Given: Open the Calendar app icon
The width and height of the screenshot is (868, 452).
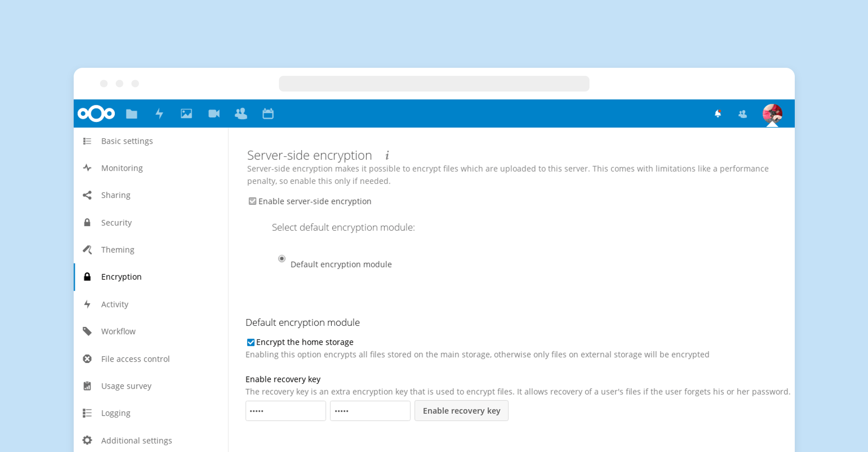Looking at the screenshot, I should pyautogui.click(x=268, y=113).
